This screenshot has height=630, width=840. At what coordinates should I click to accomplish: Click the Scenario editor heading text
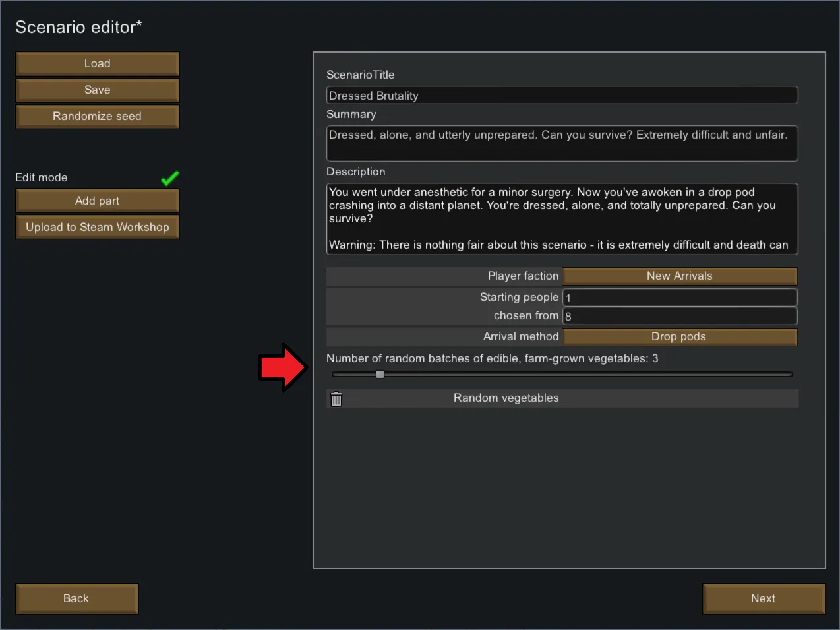click(78, 27)
